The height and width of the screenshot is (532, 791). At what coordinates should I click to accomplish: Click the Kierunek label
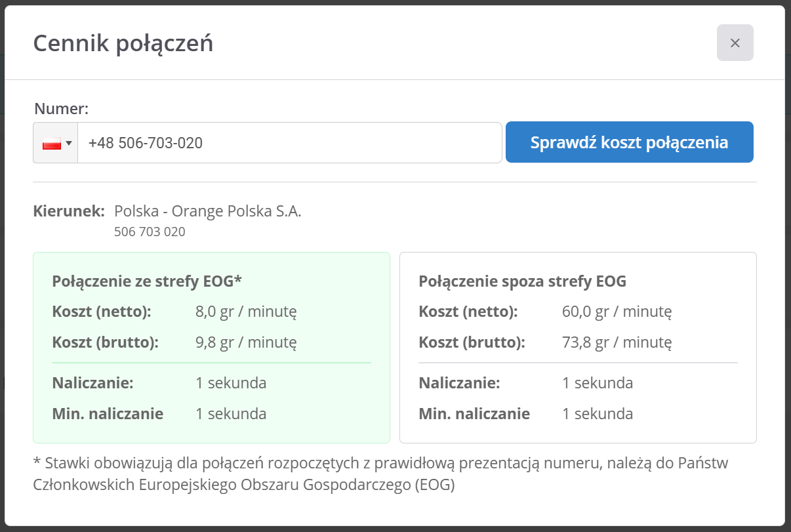point(68,211)
